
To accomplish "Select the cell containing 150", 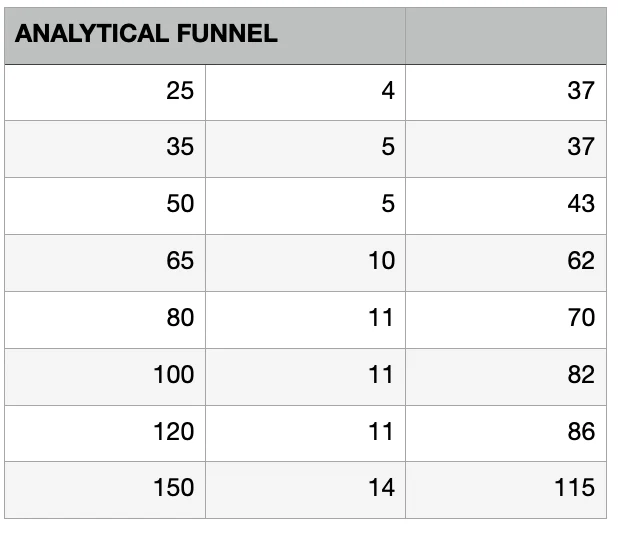I will pyautogui.click(x=105, y=490).
